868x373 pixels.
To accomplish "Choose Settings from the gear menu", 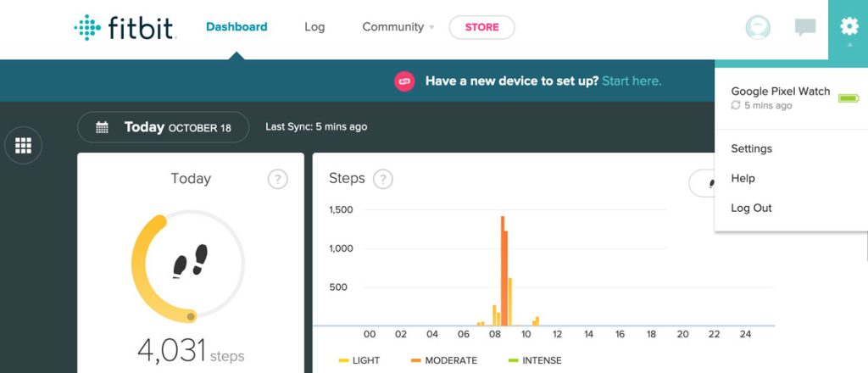I will point(751,148).
